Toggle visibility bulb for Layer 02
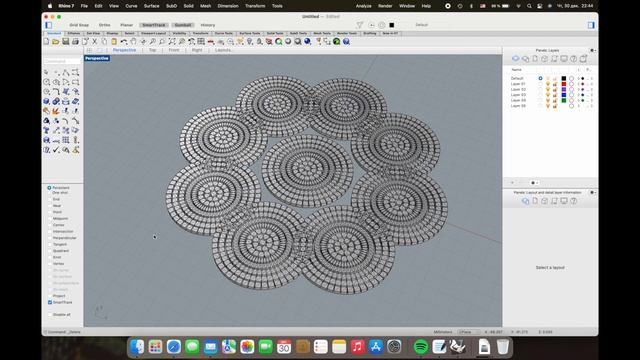The image size is (640, 360). coord(548,89)
